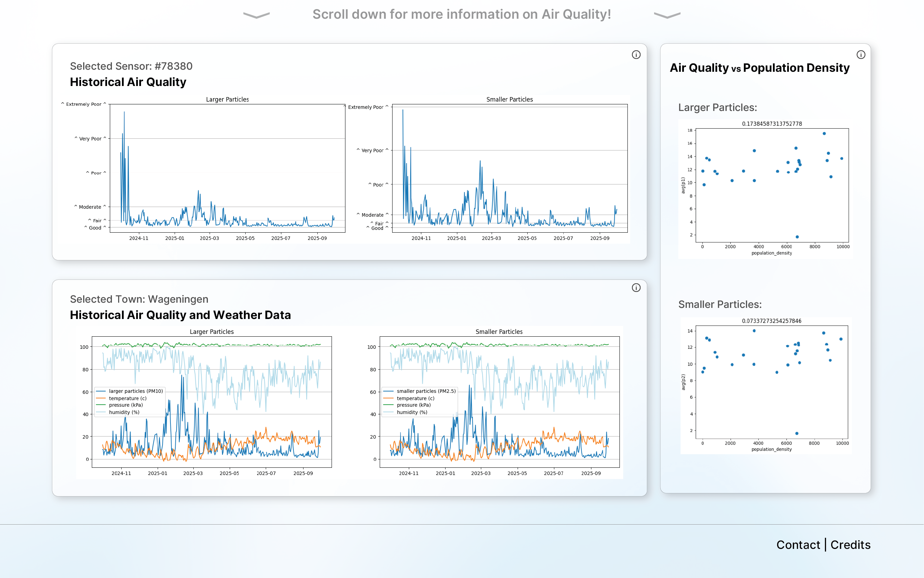This screenshot has width=924, height=578.
Task: Open info icon on Historical Air Quality card
Action: tap(636, 55)
